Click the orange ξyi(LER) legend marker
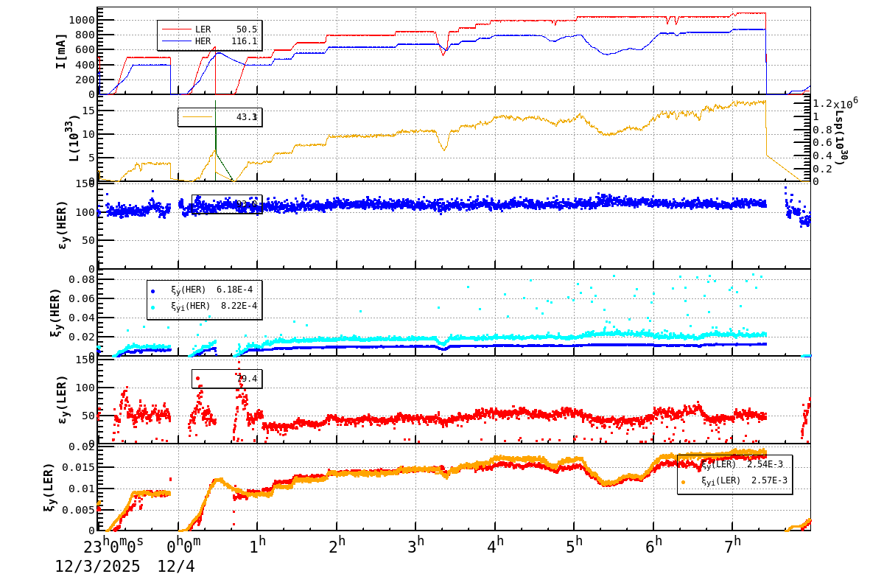The image size is (884, 588). coord(681,481)
